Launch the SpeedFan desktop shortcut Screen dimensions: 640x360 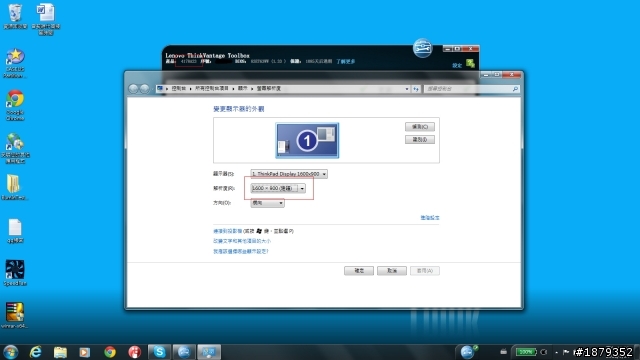(x=15, y=273)
